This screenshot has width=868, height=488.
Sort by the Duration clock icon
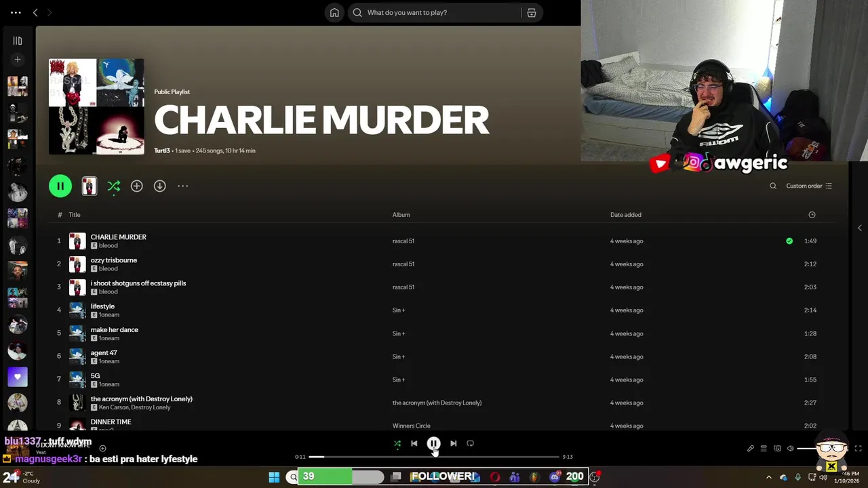pos(812,215)
